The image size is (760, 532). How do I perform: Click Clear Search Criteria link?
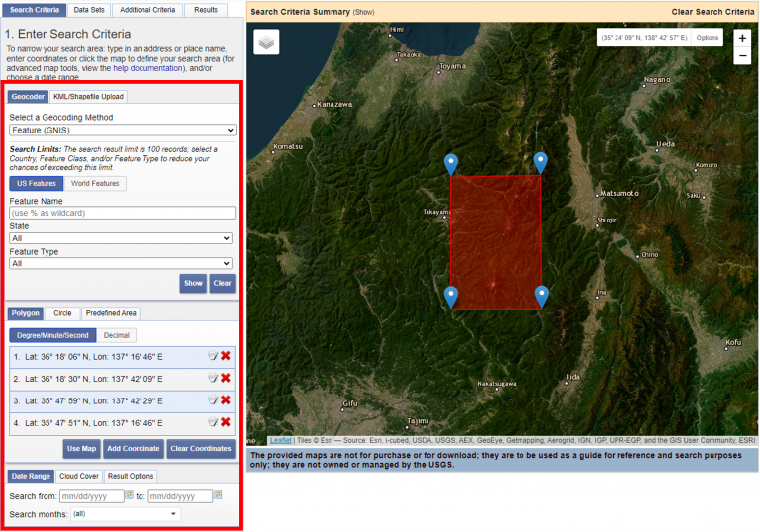(712, 12)
